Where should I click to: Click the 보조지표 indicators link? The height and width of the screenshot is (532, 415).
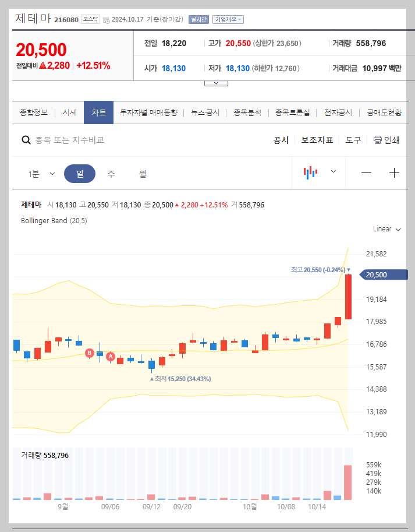317,140
